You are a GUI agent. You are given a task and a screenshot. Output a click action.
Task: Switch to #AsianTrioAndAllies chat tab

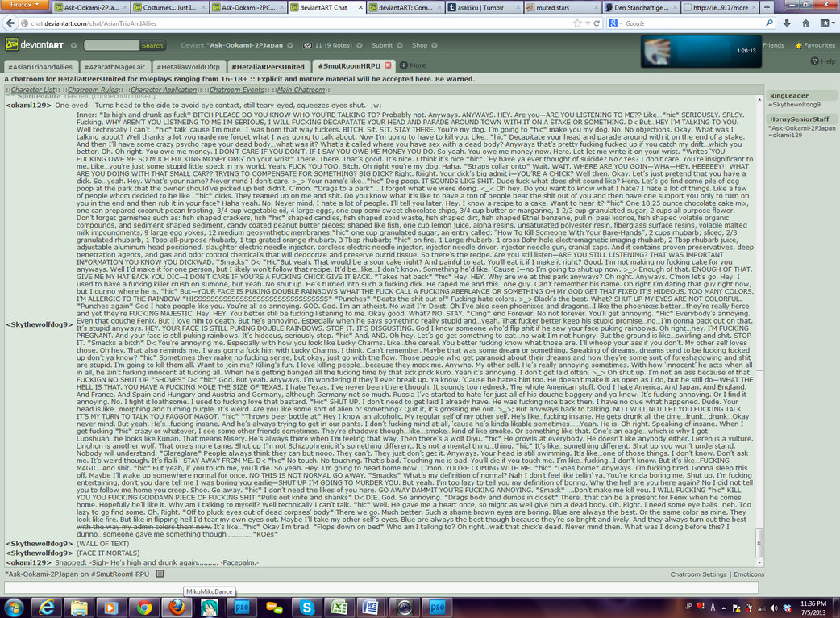click(x=40, y=67)
